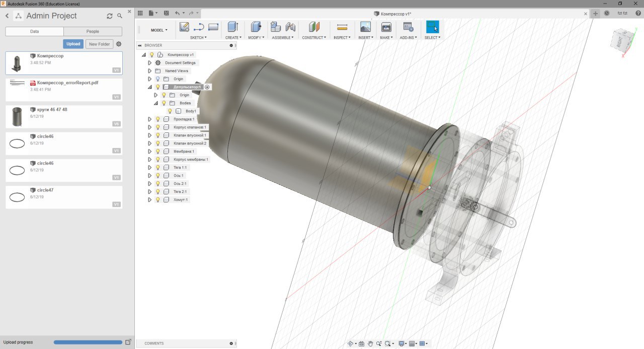This screenshot has height=349, width=644.
Task: Click the 3D Print icon in Make
Action: (x=386, y=27)
